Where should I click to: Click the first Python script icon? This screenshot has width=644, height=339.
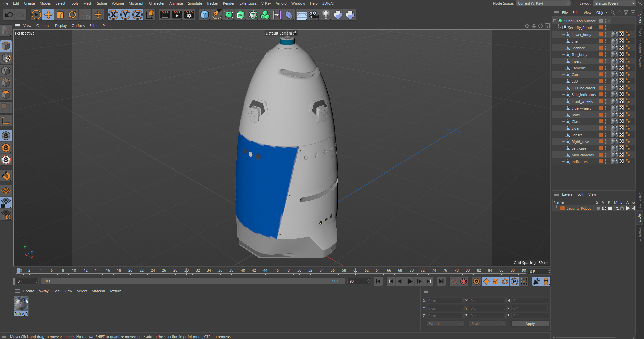point(338,15)
